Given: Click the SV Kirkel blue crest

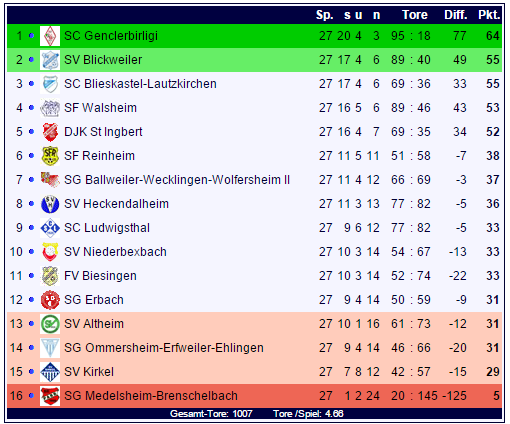Looking at the screenshot, I should [x=50, y=372].
